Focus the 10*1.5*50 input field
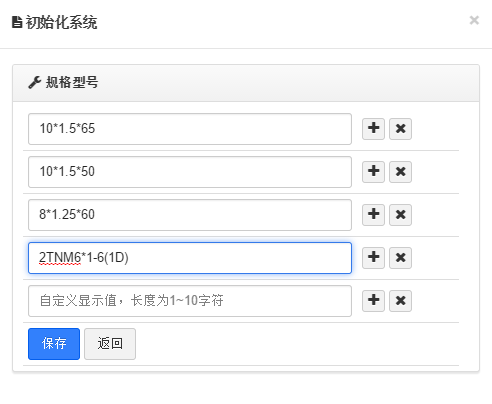This screenshot has width=492, height=404. [x=190, y=172]
